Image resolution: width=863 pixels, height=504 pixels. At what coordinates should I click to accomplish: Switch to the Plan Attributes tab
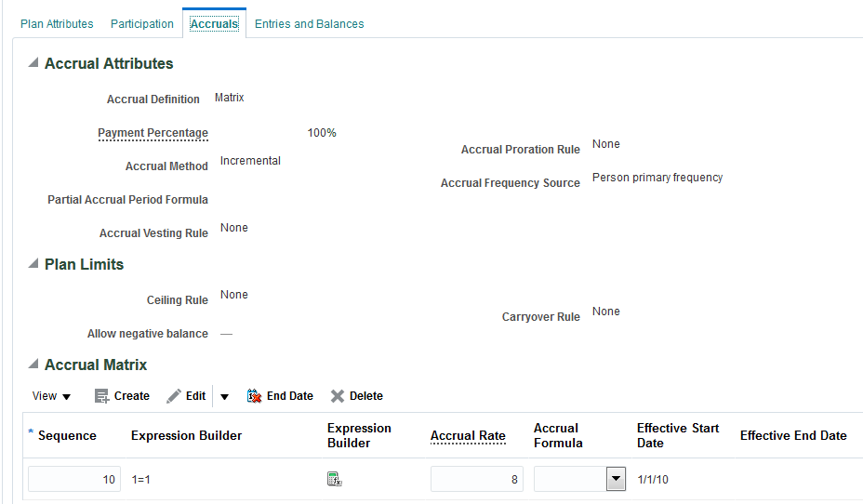(x=57, y=24)
